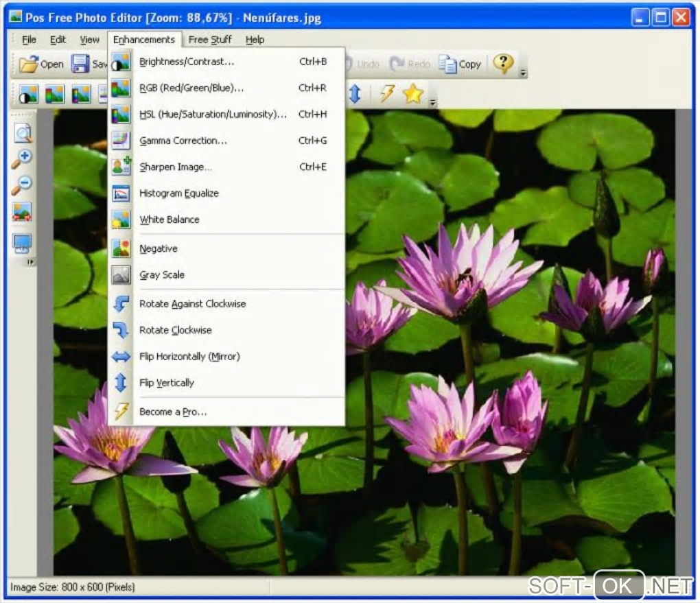Expand the left sidebar overflow arrow

pos(30,262)
